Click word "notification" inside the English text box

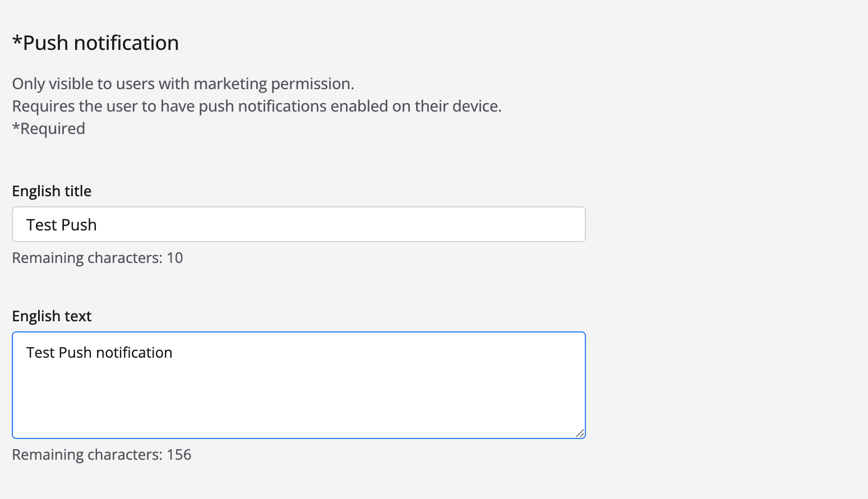(134, 353)
